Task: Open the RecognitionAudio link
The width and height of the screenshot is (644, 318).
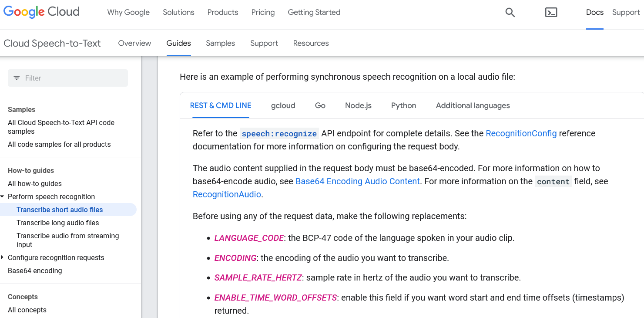Action: pyautogui.click(x=226, y=194)
